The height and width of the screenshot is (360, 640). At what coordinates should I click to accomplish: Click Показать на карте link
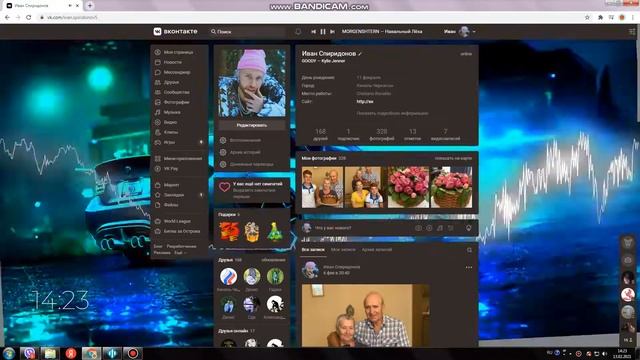click(453, 158)
